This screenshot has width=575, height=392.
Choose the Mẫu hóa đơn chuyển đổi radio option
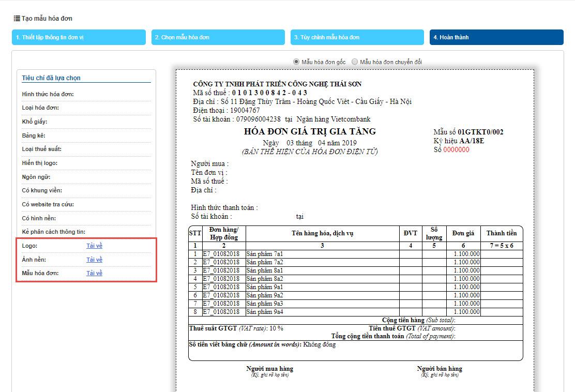click(x=355, y=62)
